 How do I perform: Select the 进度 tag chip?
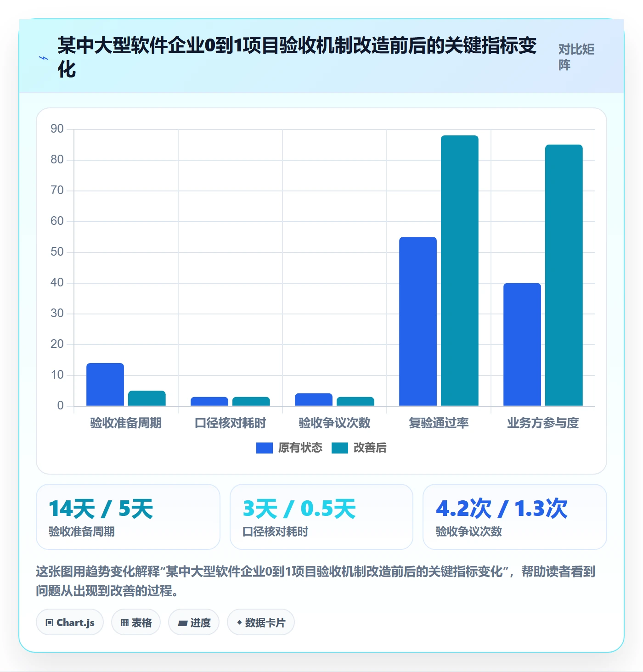[194, 622]
